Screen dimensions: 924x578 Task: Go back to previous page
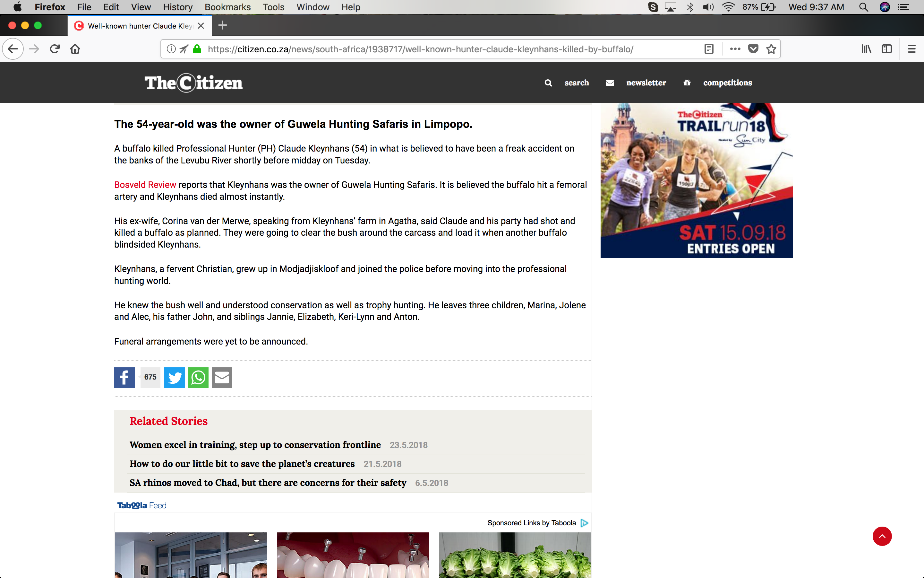(13, 49)
